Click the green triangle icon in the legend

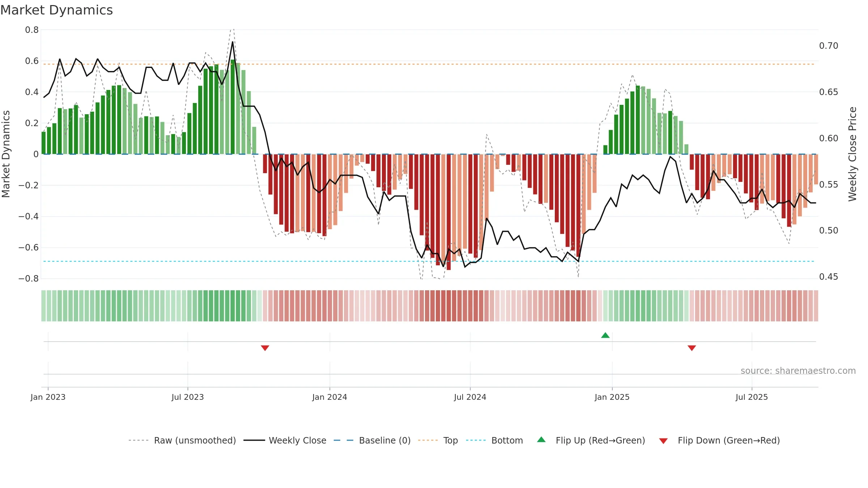(x=541, y=440)
